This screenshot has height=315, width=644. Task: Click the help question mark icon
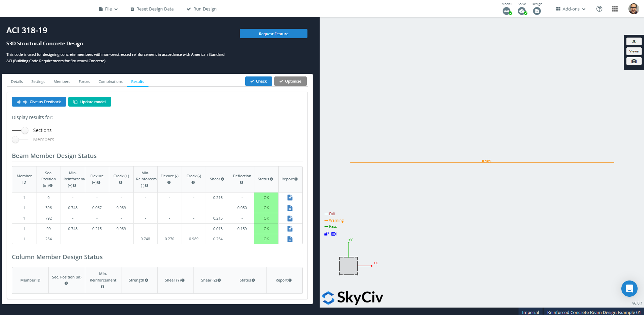(x=599, y=8)
